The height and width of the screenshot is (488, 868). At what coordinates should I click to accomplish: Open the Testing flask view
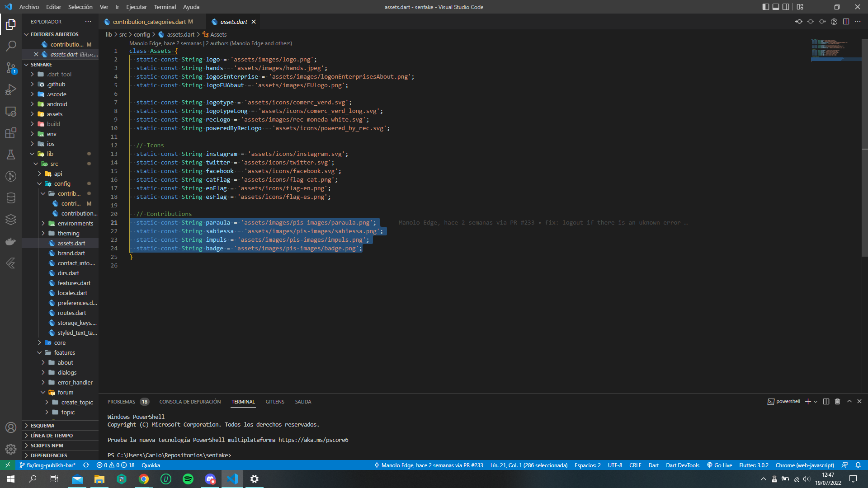click(x=11, y=155)
